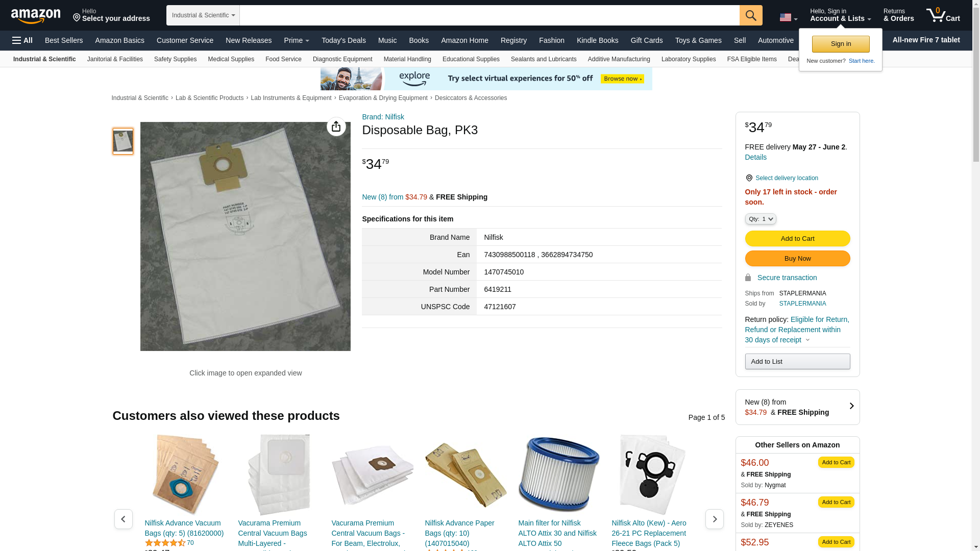Open the Qty quantity dropdown
The width and height of the screenshot is (980, 551).
(x=760, y=219)
